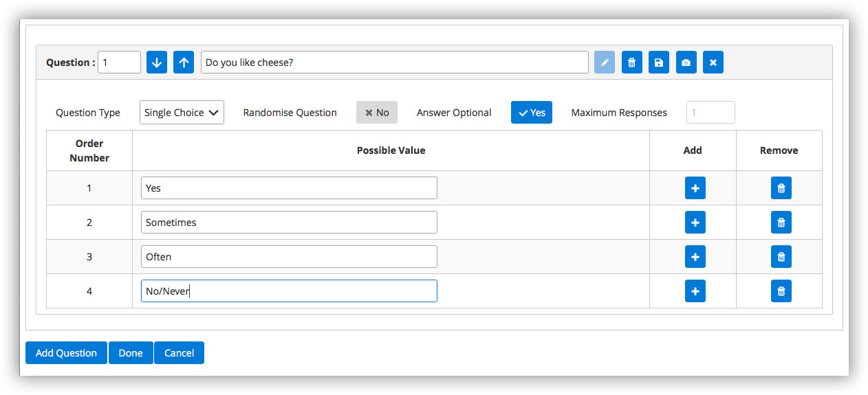
Task: Remove the 'No/Never' value row
Action: pyautogui.click(x=781, y=291)
